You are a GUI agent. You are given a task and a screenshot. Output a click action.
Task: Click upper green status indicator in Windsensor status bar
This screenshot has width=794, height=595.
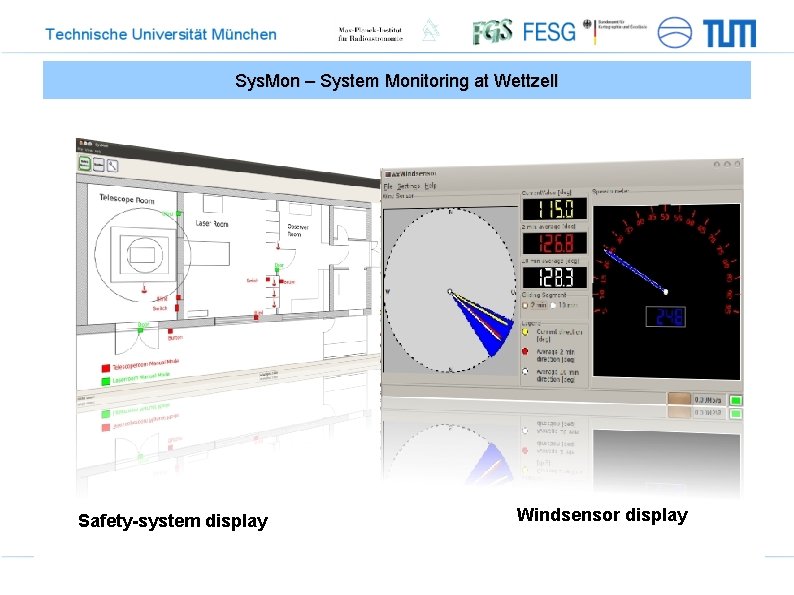[735, 400]
